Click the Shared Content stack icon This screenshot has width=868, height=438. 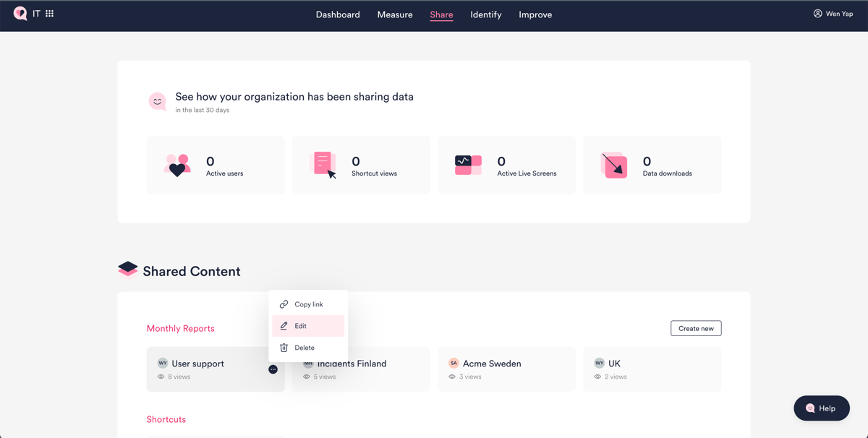coord(127,268)
